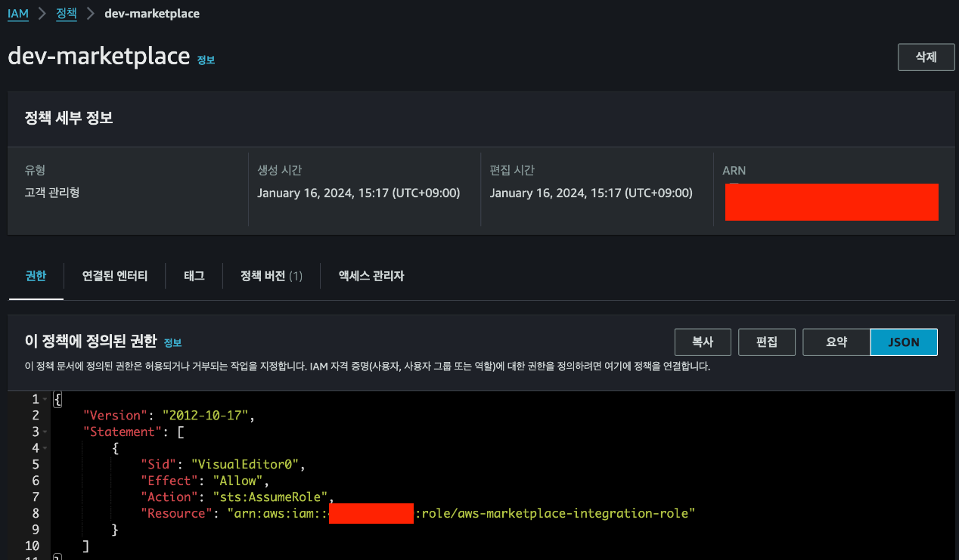Click the 복사 button

[x=703, y=342]
